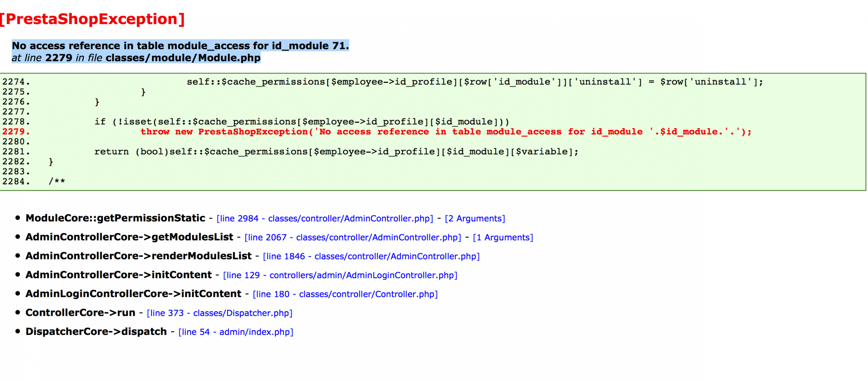The width and height of the screenshot is (868, 381).
Task: Click the code on line 2274 setting 'uninstall'
Action: pyautogui.click(x=475, y=82)
